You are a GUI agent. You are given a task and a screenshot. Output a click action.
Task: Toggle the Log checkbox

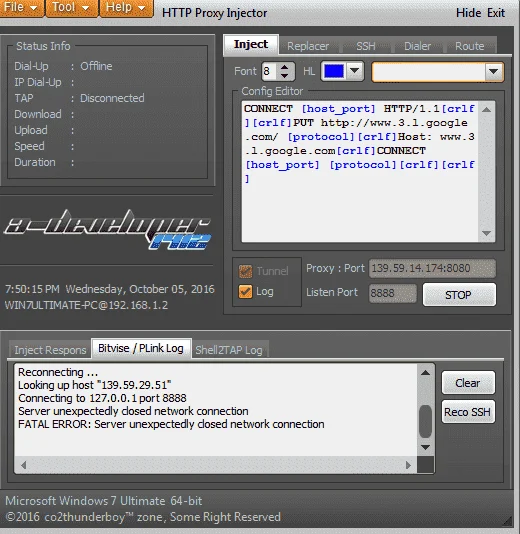pyautogui.click(x=246, y=292)
